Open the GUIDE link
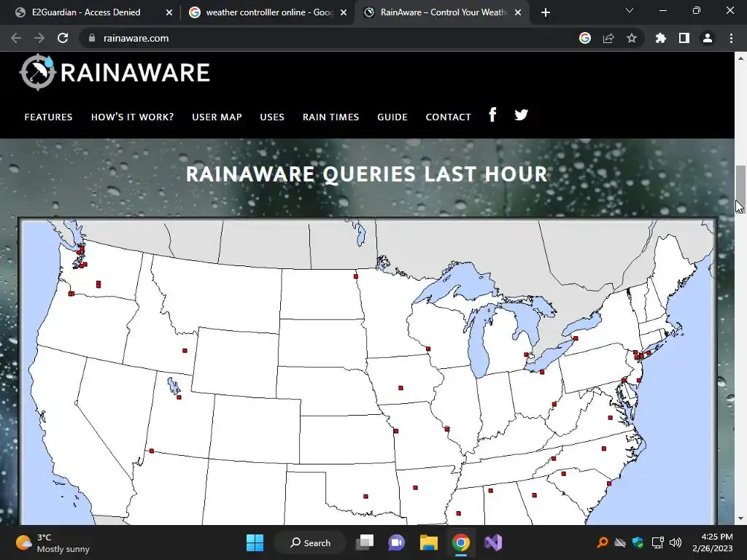This screenshot has width=747, height=560. [392, 117]
